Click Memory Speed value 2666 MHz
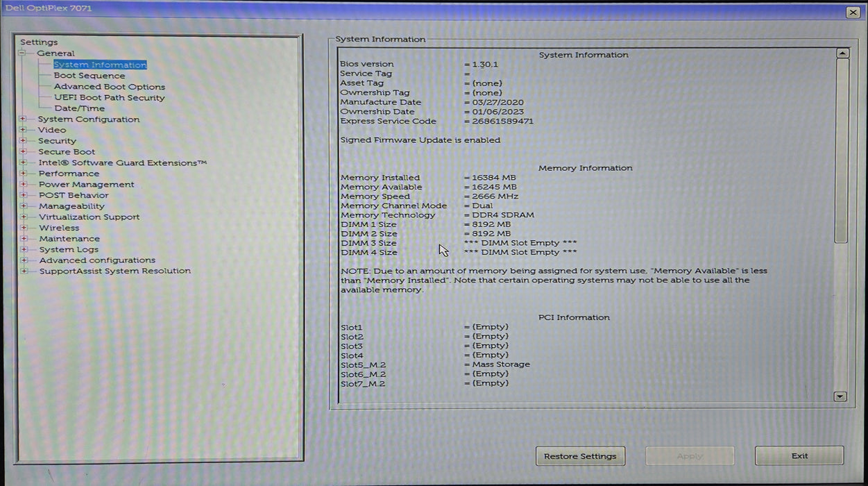 (x=495, y=196)
